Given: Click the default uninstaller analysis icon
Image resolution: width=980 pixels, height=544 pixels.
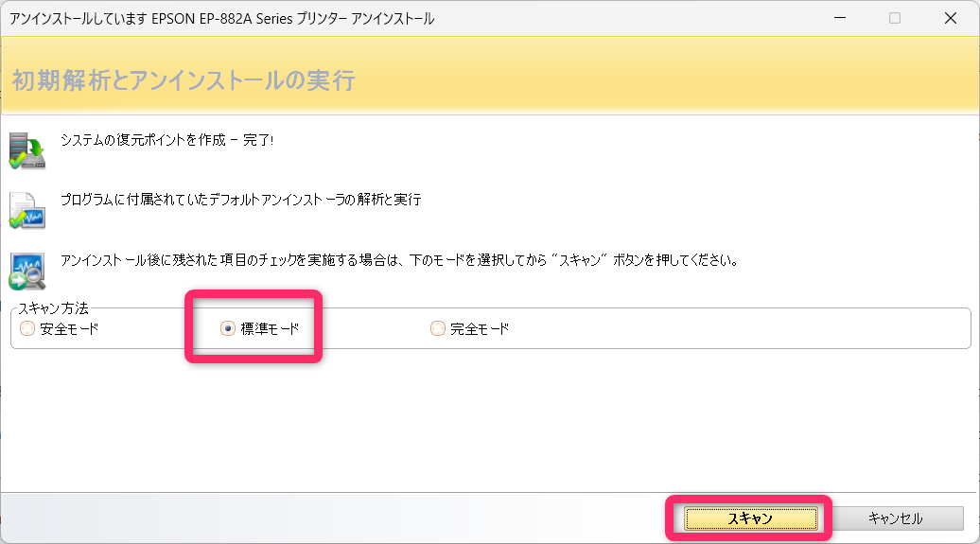Looking at the screenshot, I should (27, 209).
